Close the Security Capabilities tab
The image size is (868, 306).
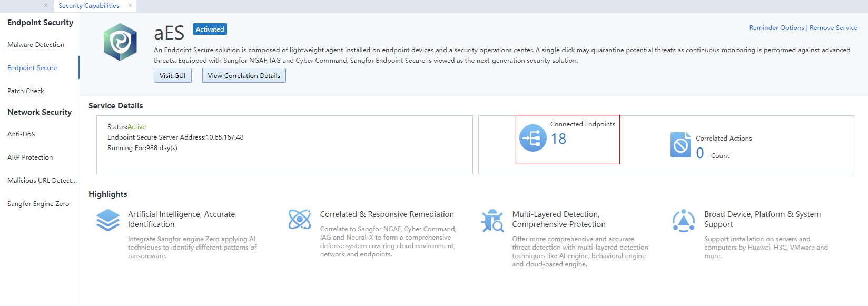(x=130, y=6)
